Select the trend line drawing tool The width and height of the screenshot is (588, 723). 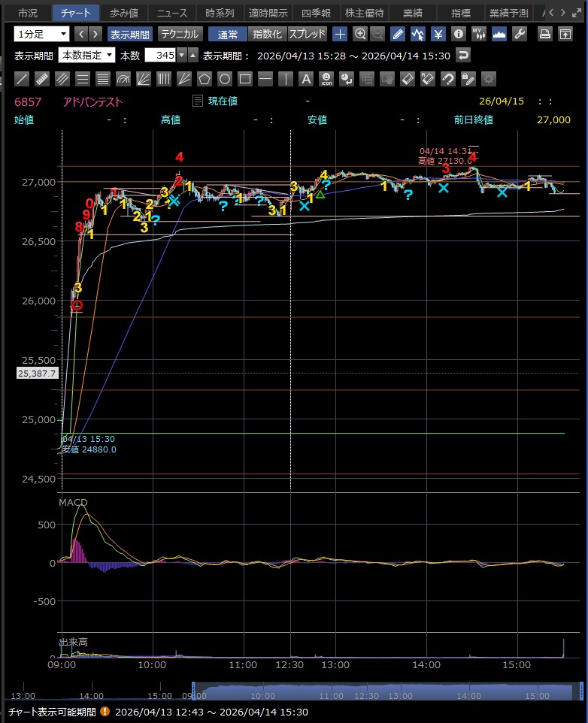coord(22,79)
